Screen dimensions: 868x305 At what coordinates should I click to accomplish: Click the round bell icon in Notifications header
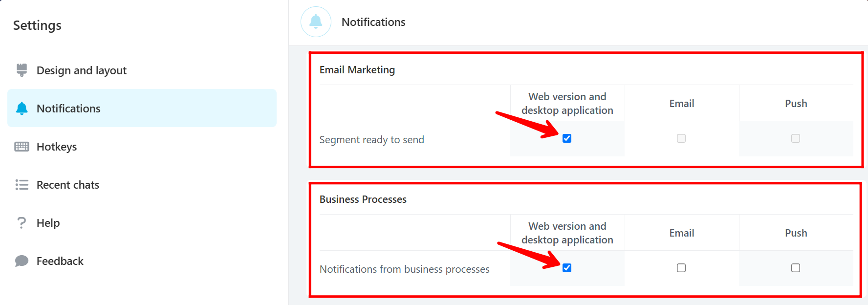pos(316,22)
